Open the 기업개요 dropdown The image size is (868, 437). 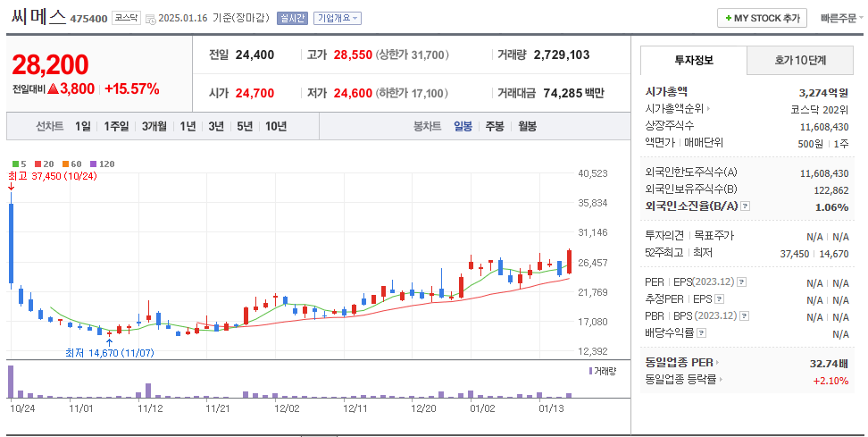(x=338, y=18)
